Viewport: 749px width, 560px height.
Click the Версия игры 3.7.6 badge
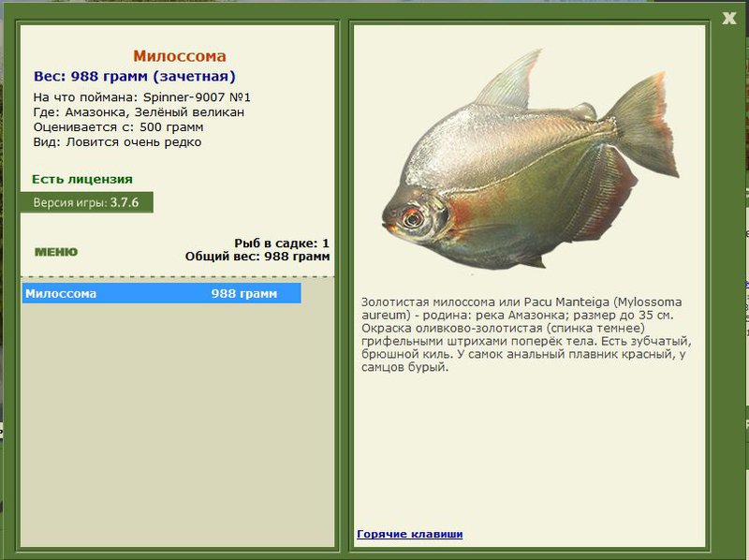click(86, 202)
